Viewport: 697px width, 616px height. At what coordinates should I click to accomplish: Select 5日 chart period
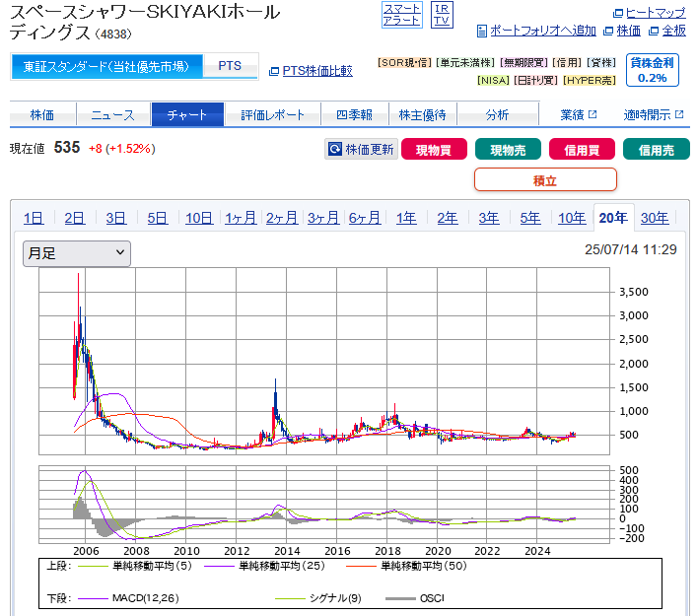coord(158,218)
